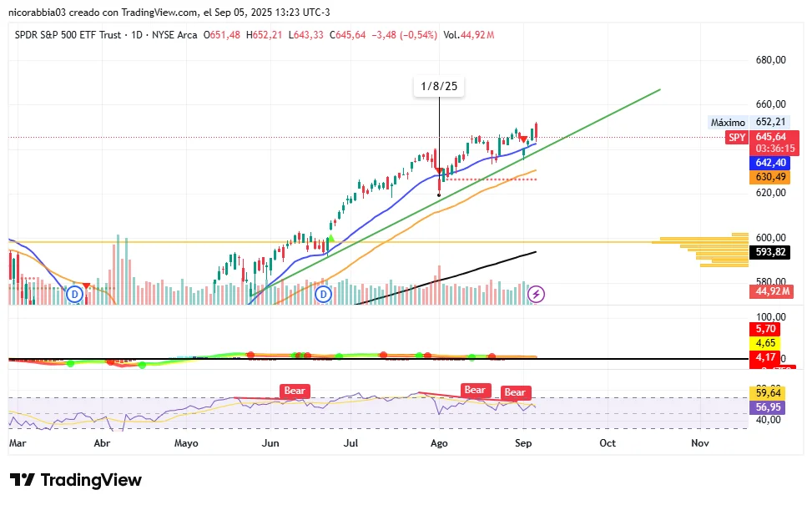
Task: Click the dividend 'D' icon near April
Action: pos(75,294)
